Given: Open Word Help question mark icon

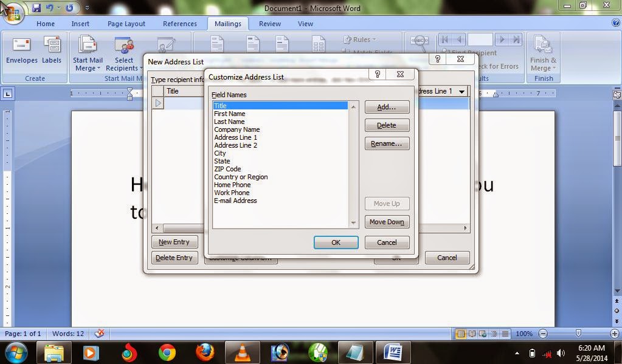Looking at the screenshot, I should tap(615, 23).
